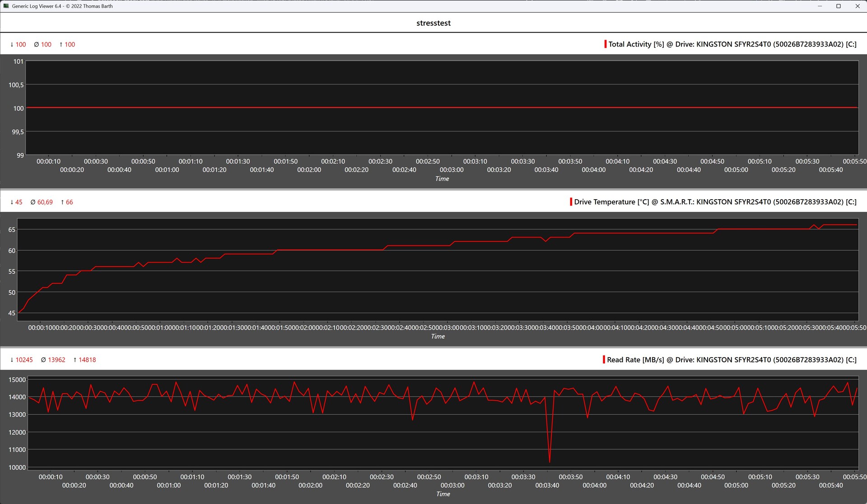The height and width of the screenshot is (504, 867).
Task: Maximize the Generic Log Viewer window
Action: pyautogui.click(x=839, y=6)
